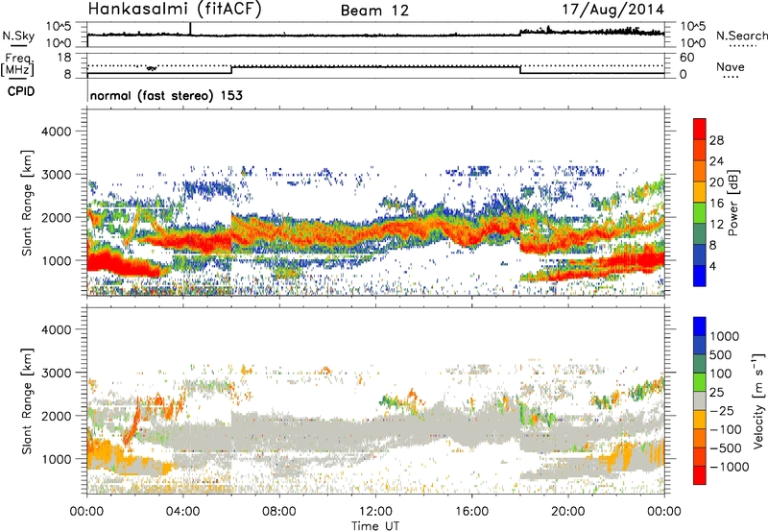Viewport: 768px width, 532px height.
Task: Click the normal (fast stereo) 153 text
Action: 166,95
